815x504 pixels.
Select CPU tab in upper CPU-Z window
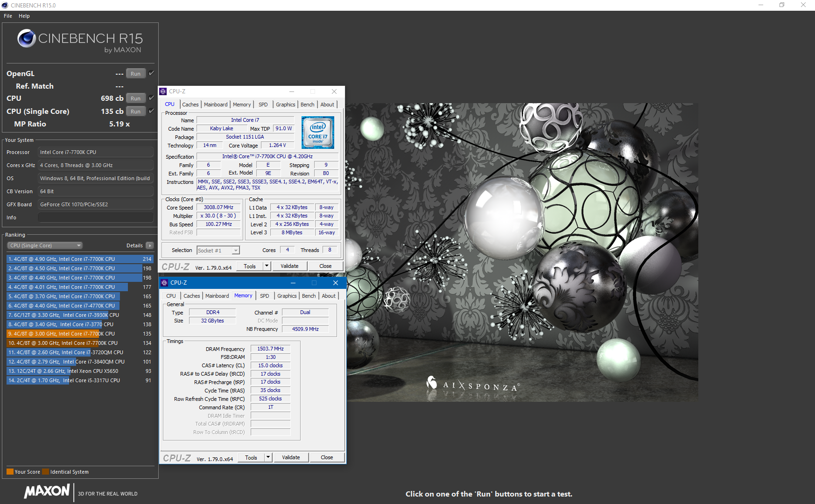coord(170,104)
